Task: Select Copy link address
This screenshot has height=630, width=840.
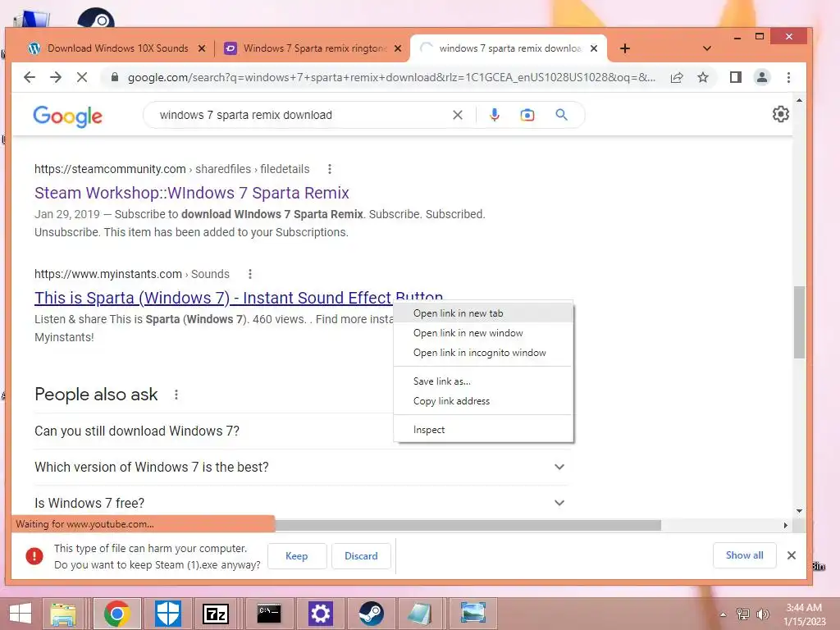Action: click(483, 401)
